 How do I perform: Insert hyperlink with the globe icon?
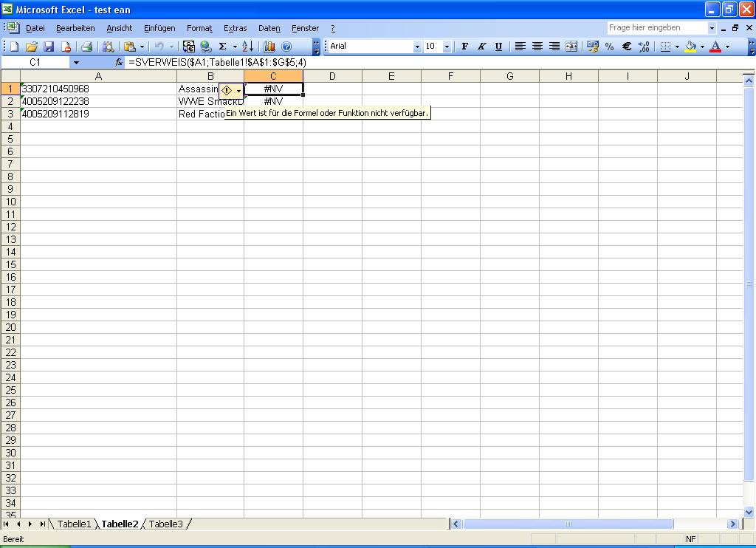pos(206,47)
